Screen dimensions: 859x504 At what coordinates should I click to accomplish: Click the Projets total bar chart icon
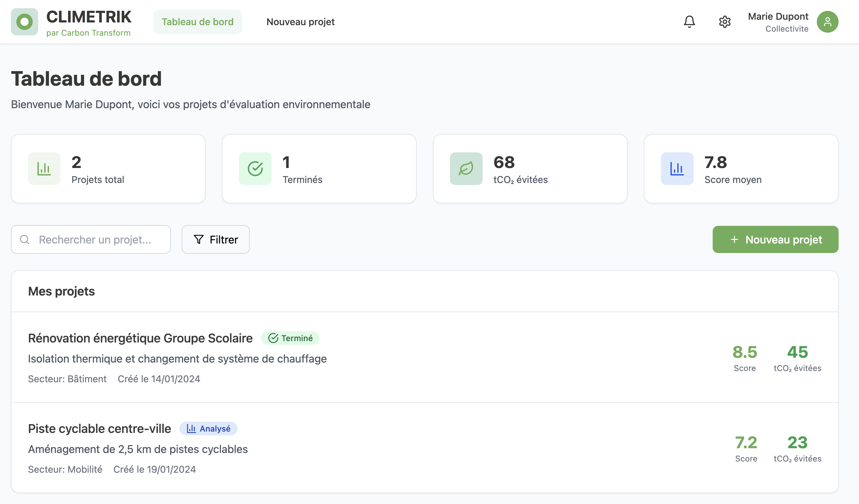click(x=44, y=169)
